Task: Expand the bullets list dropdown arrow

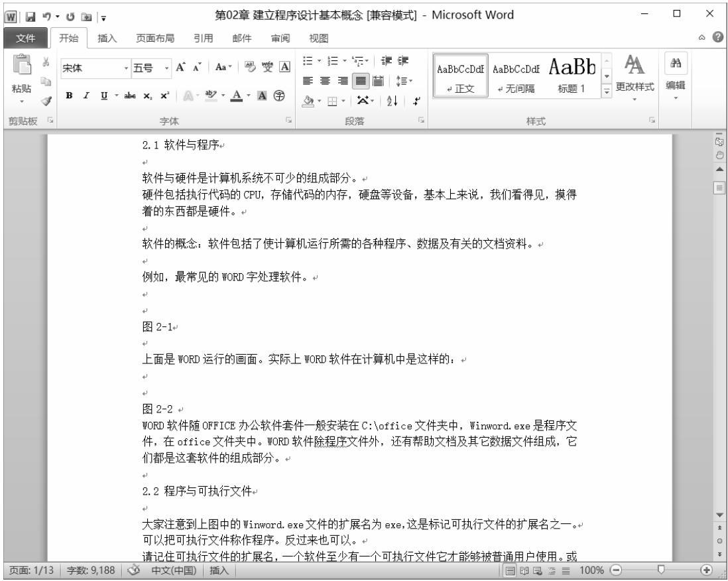Action: click(320, 61)
